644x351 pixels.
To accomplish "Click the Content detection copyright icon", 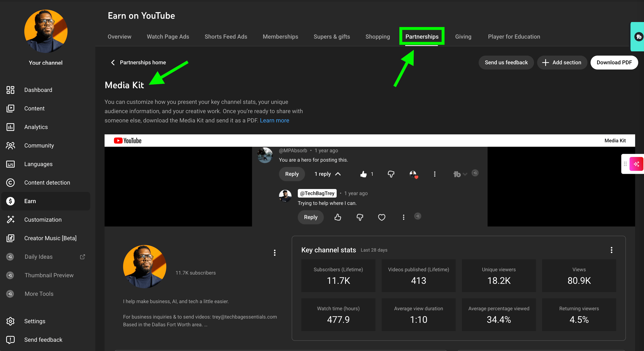I will (10, 183).
